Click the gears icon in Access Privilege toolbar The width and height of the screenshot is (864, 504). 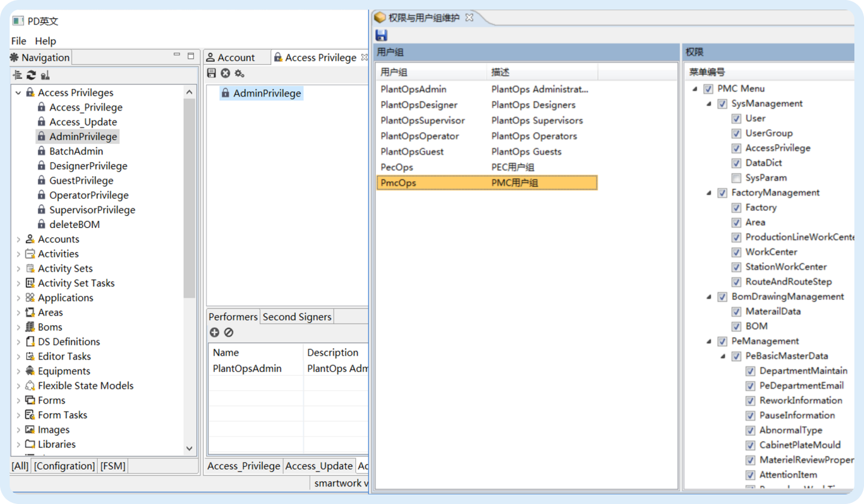tap(239, 73)
